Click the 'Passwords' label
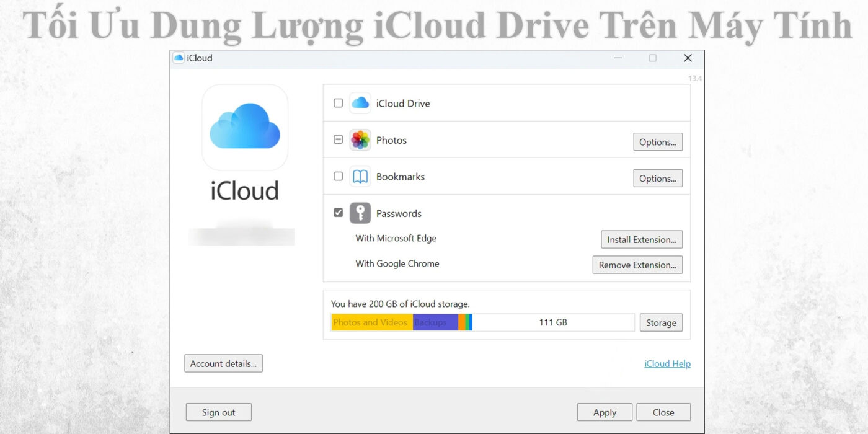Image resolution: width=868 pixels, height=434 pixels. pyautogui.click(x=399, y=213)
